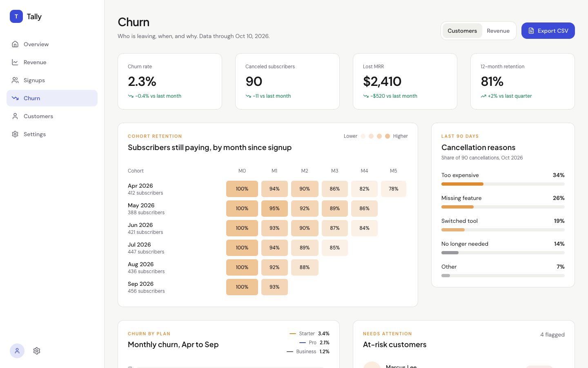Click the Customers person icon in sidebar
The image size is (588, 368).
coord(15,116)
